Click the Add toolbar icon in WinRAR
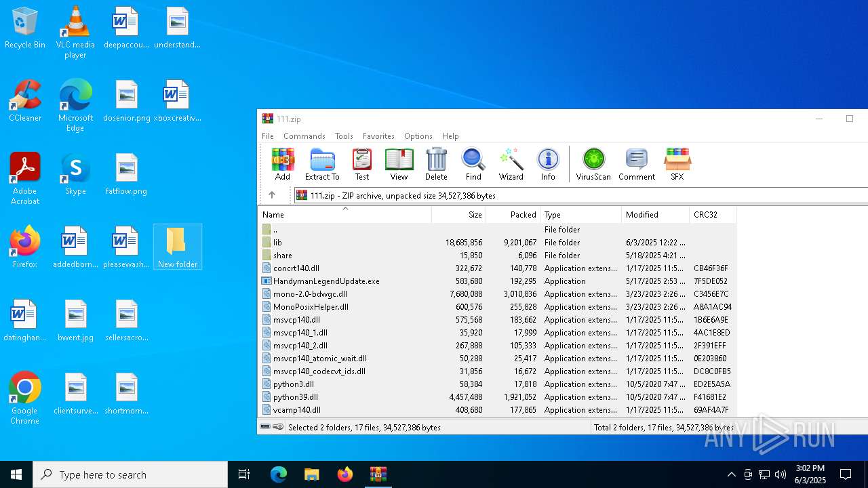The width and height of the screenshot is (868, 488). (283, 164)
